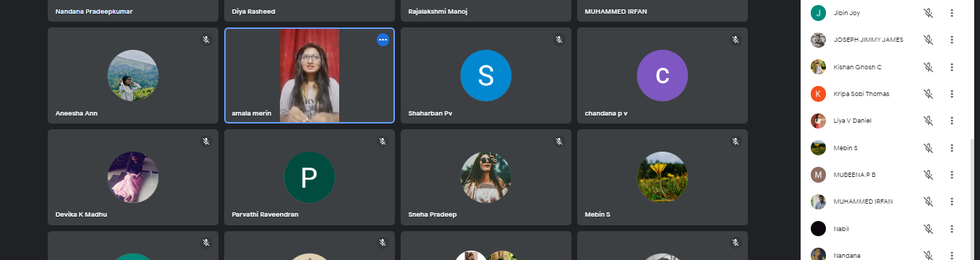Open more options for MUHAMMED IRFAN in list
980x260 pixels.
[x=952, y=201]
